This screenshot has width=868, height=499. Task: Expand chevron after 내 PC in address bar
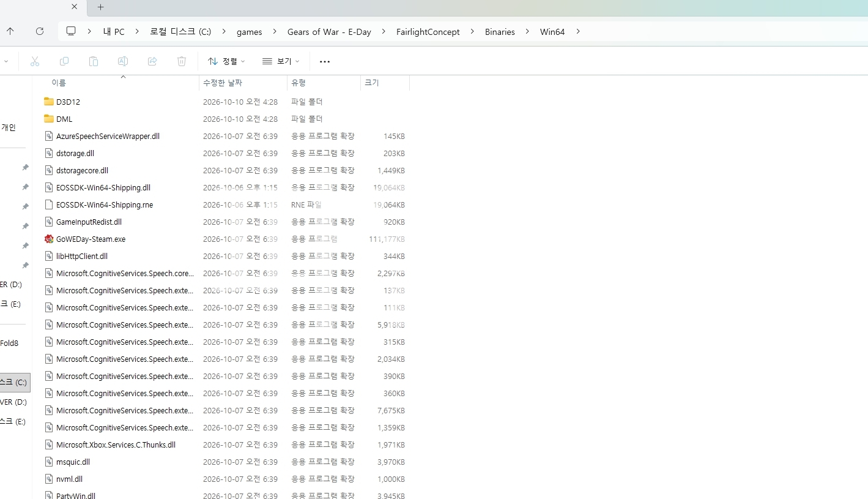[137, 32]
